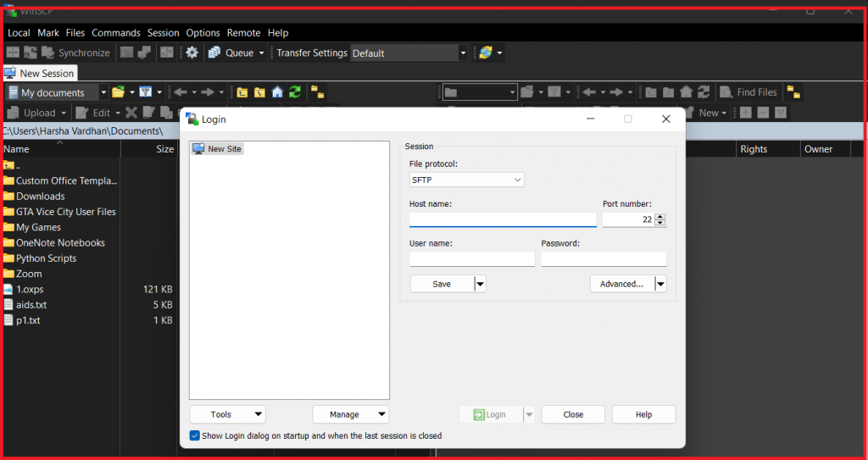This screenshot has width=868, height=460.
Task: Open the Advanced button dropdown arrow
Action: tap(660, 285)
